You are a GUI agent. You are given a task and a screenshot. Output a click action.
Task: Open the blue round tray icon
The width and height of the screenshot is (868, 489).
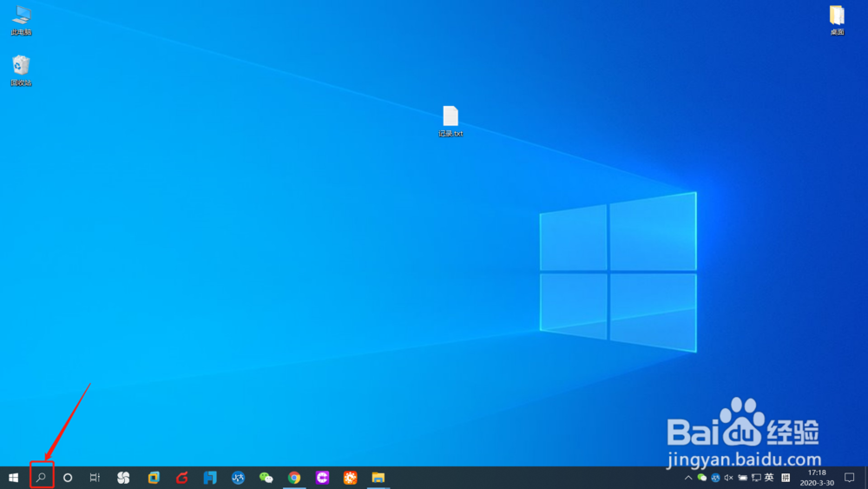715,478
